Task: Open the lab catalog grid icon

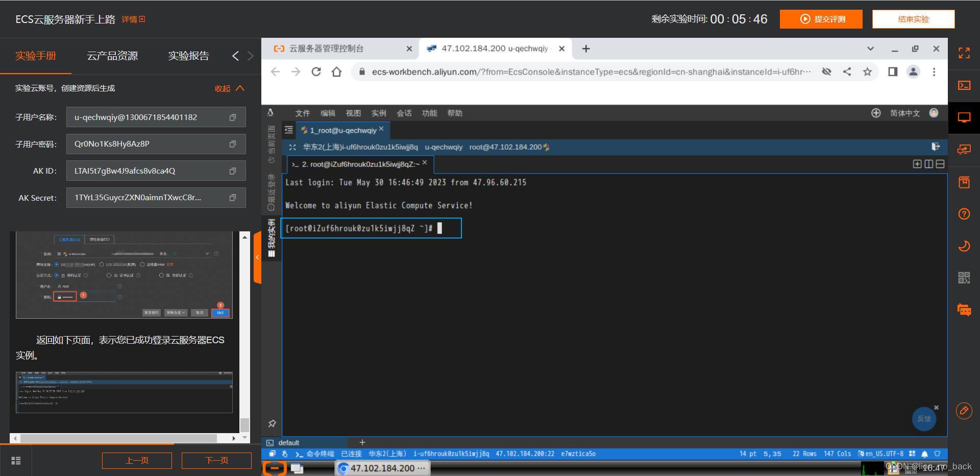Action: [16, 461]
